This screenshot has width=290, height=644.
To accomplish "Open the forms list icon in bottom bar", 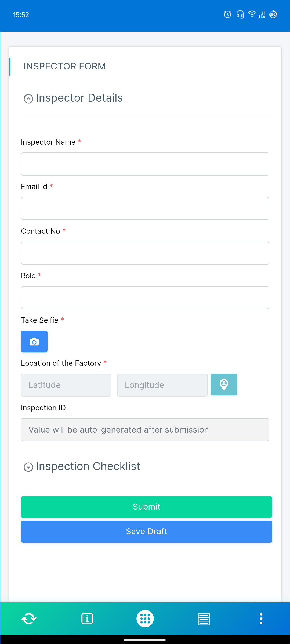I will point(204,618).
